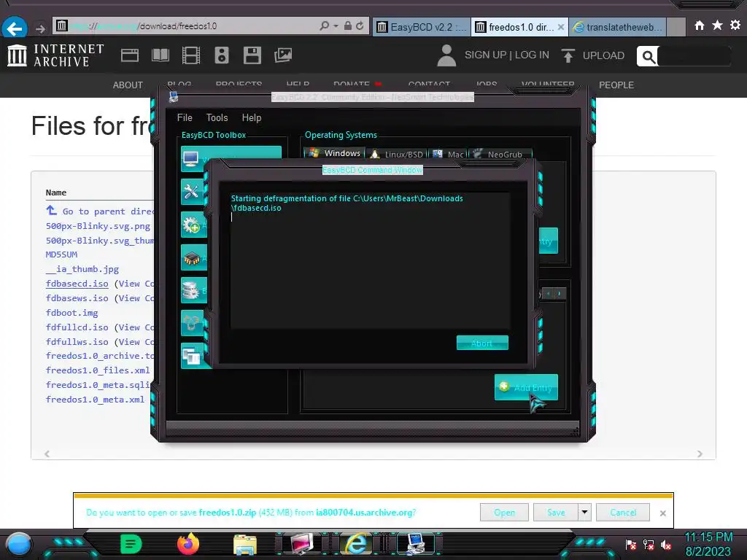Open the File menu in EasyBCD
The height and width of the screenshot is (560, 747).
pyautogui.click(x=185, y=117)
